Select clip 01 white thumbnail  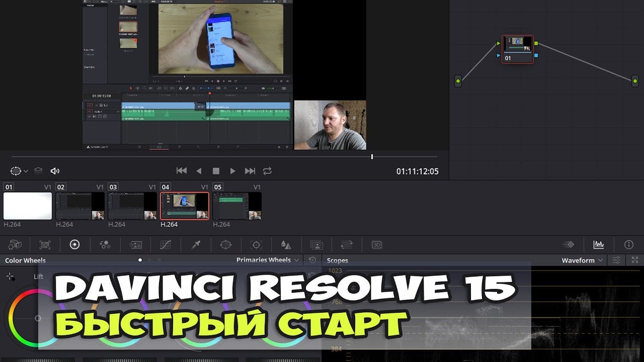[28, 206]
